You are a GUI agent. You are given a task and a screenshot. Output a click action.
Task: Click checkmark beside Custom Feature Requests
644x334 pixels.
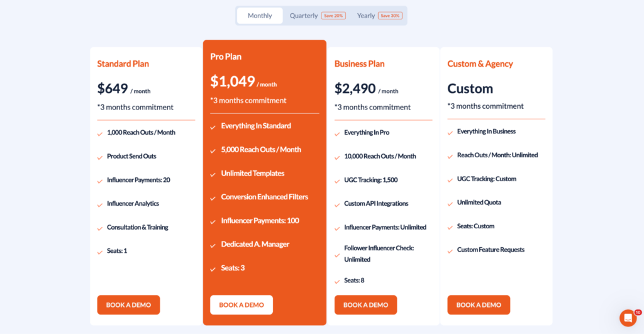click(x=450, y=250)
